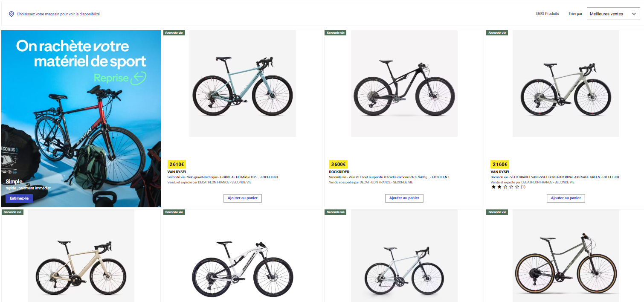Open the GCR SRAM Rival AXS Sage Green title
The width and height of the screenshot is (644, 302).
pos(554,177)
